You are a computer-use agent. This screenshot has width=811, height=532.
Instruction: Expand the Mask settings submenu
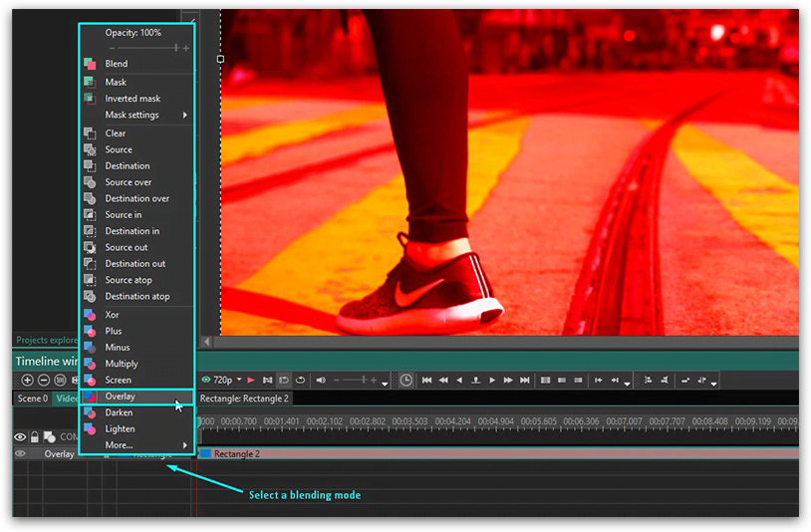[x=137, y=115]
